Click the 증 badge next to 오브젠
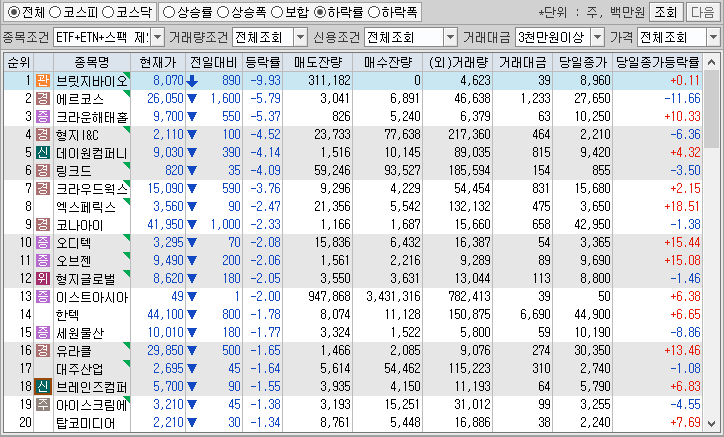The width and height of the screenshot is (724, 437). (43, 261)
